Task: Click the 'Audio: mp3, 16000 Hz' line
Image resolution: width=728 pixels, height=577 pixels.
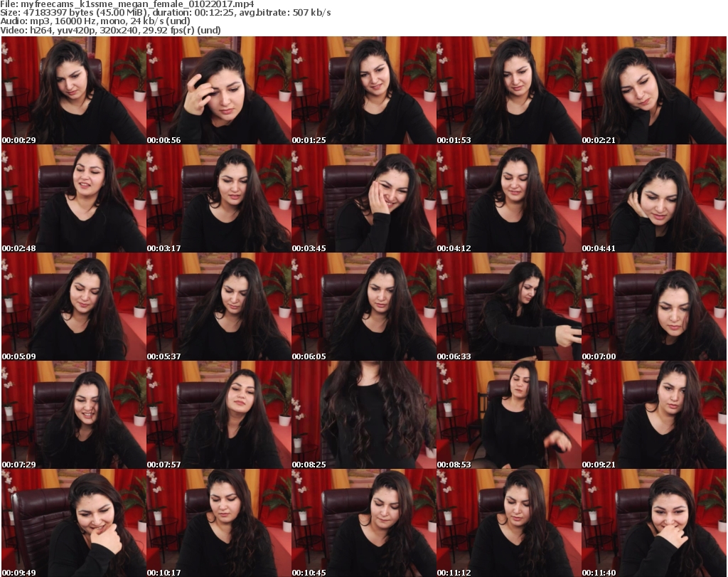Action: (x=95, y=21)
